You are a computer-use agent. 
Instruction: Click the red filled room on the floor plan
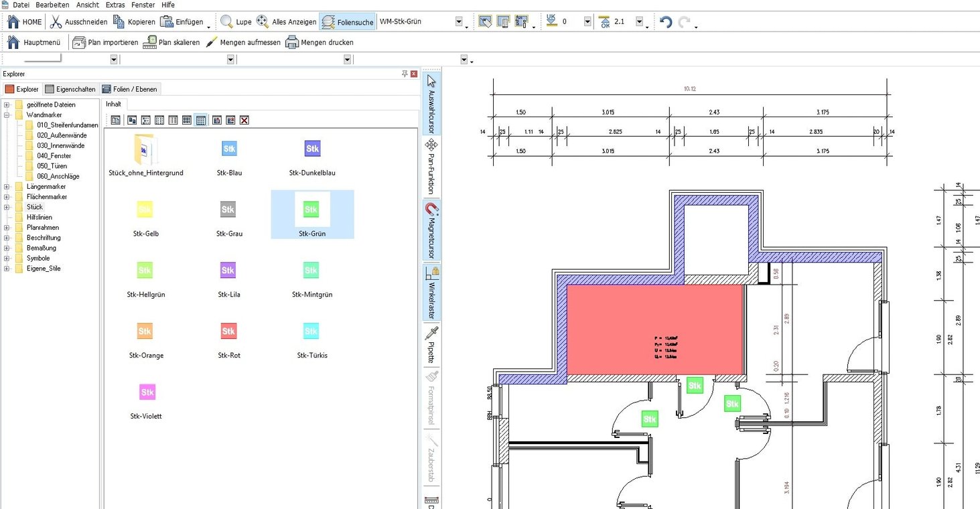pyautogui.click(x=655, y=329)
